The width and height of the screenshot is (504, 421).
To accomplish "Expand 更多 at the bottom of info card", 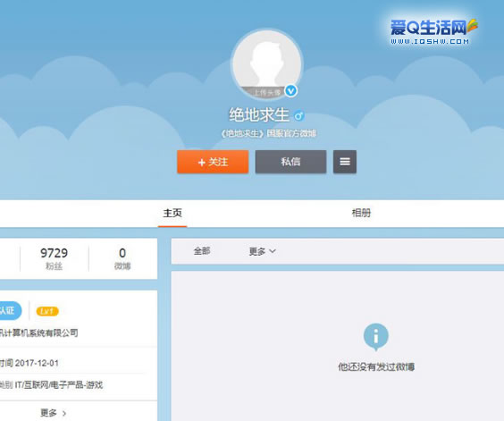I will pos(54,413).
